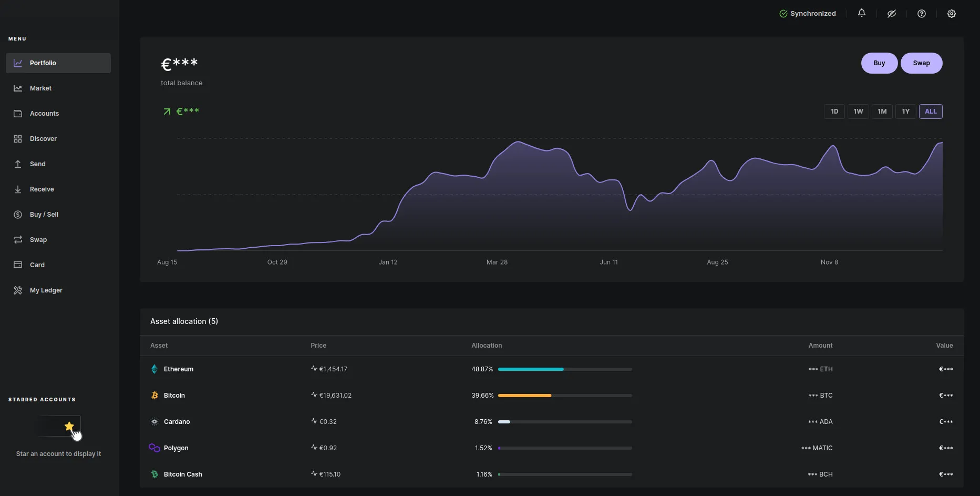The width and height of the screenshot is (980, 496).
Task: Switch chart range to 1Y
Action: pyautogui.click(x=905, y=111)
